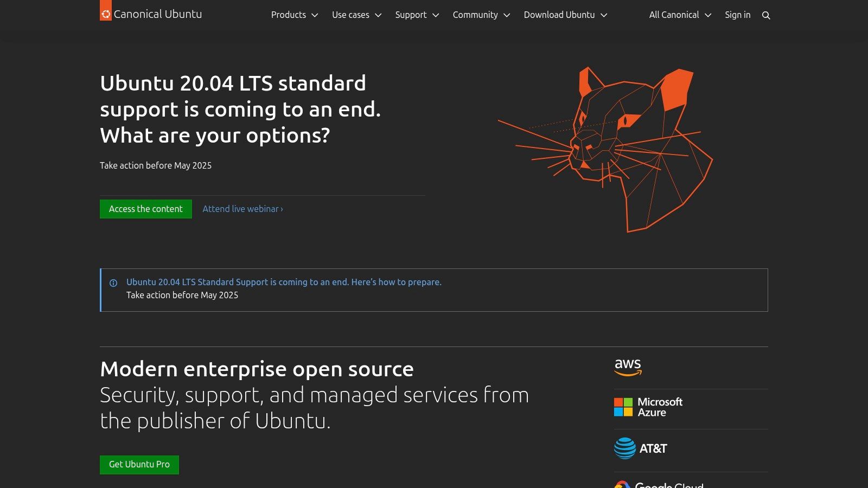Click the 'Modern enterprise open source' heading
868x488 pixels.
(257, 369)
